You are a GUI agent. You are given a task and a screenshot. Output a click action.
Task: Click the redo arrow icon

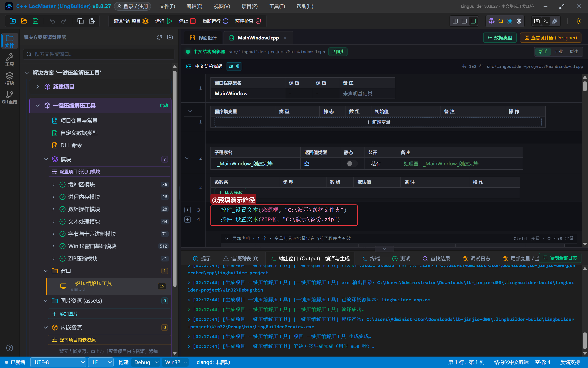click(64, 21)
